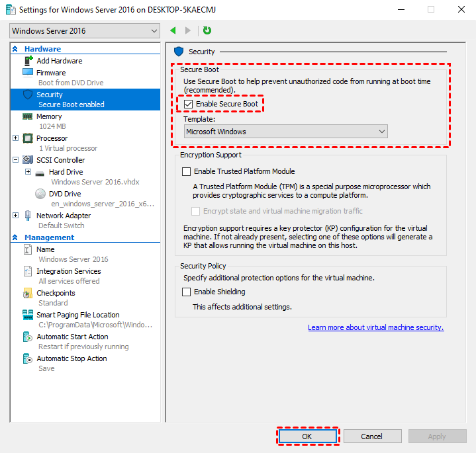Click the DVD Drive disc icon
Screen dimensions: 476x453
(40, 194)
